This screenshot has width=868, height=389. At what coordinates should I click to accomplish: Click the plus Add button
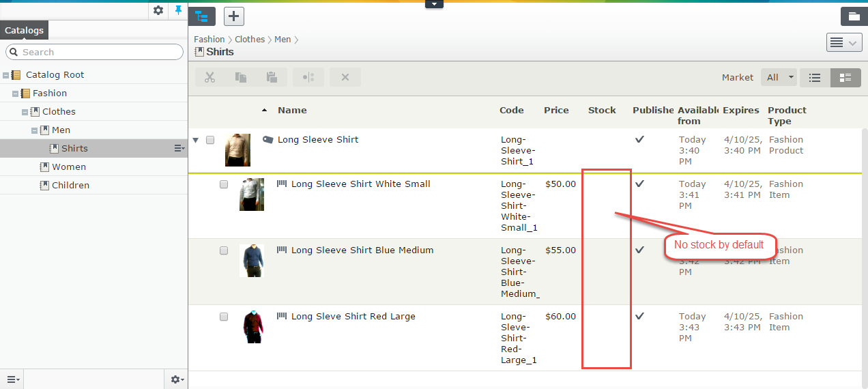coord(234,16)
